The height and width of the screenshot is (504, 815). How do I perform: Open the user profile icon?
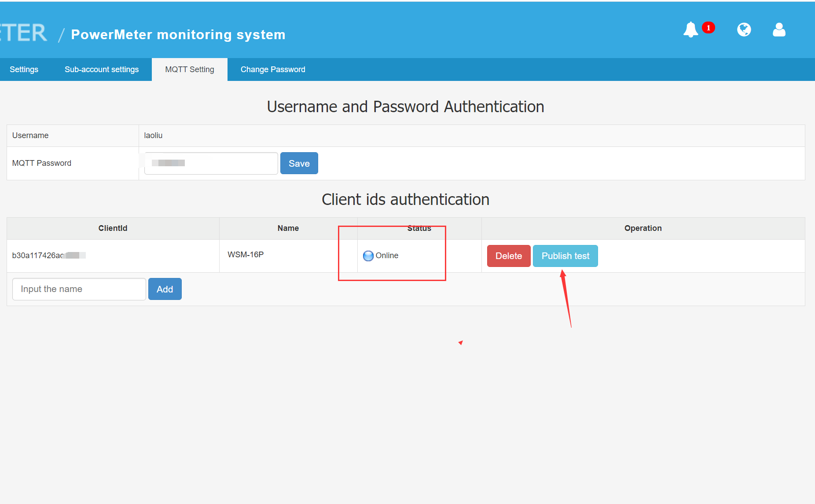click(x=779, y=30)
